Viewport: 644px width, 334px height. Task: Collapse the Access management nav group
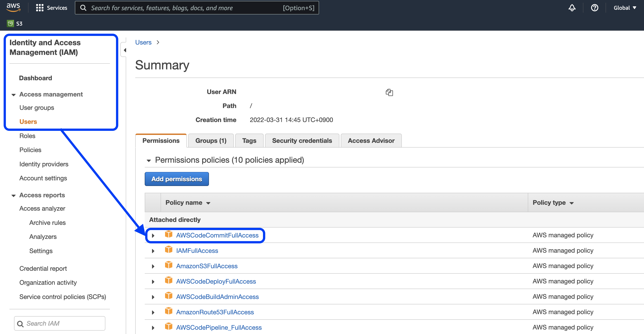[14, 95]
